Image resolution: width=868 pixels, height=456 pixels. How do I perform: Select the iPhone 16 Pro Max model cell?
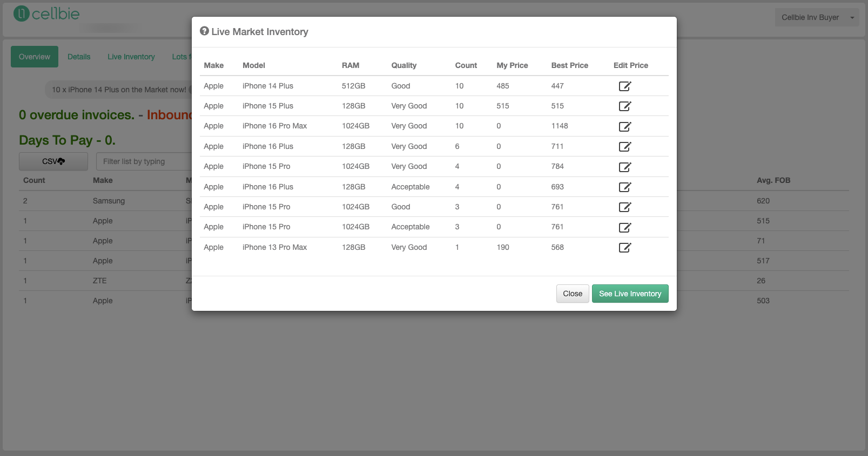(x=274, y=126)
